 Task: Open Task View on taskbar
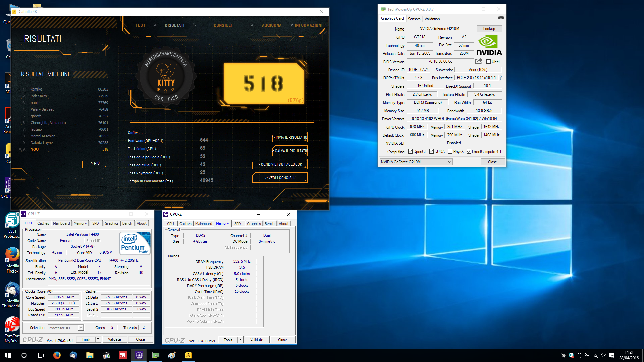click(40, 355)
